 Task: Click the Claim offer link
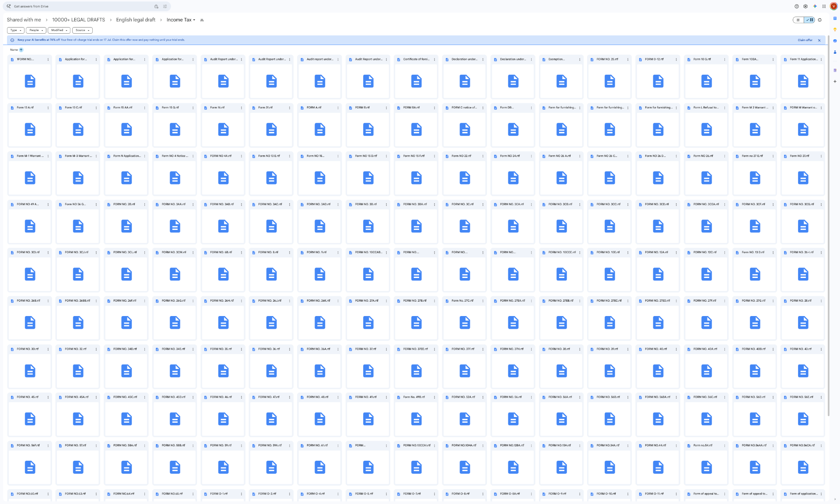pos(805,40)
